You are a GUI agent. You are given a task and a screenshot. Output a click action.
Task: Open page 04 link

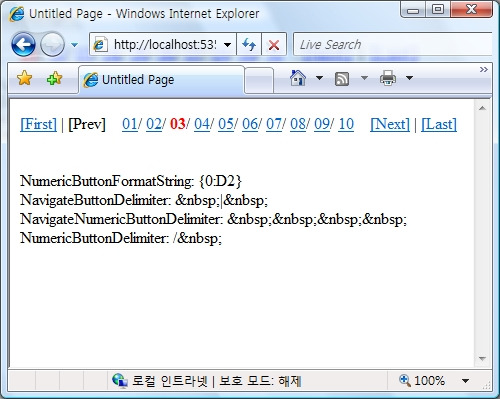pyautogui.click(x=202, y=124)
